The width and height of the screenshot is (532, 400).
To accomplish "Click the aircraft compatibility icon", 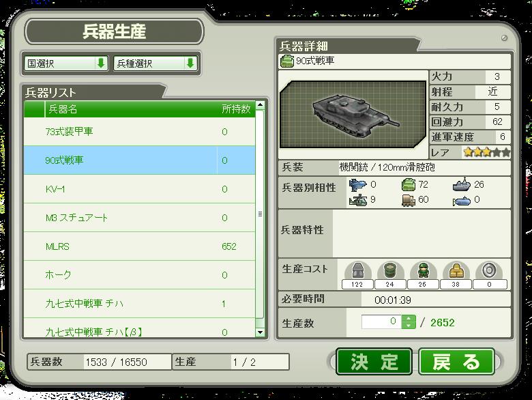I will [357, 185].
